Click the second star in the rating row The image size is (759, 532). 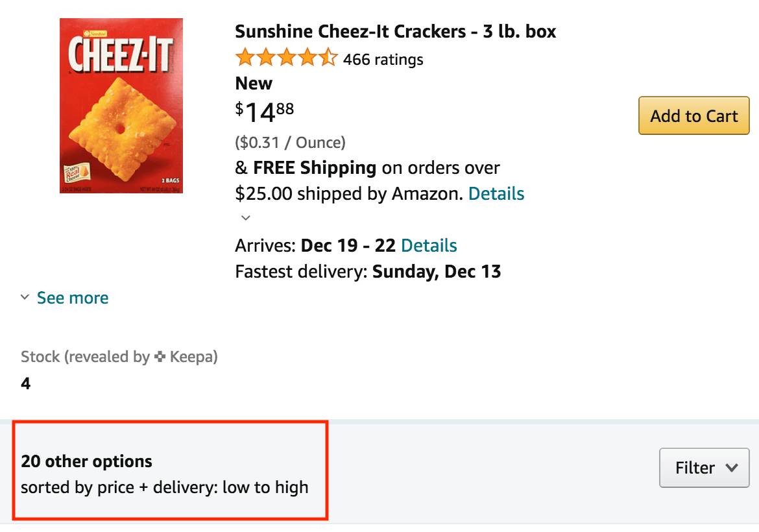coord(265,58)
